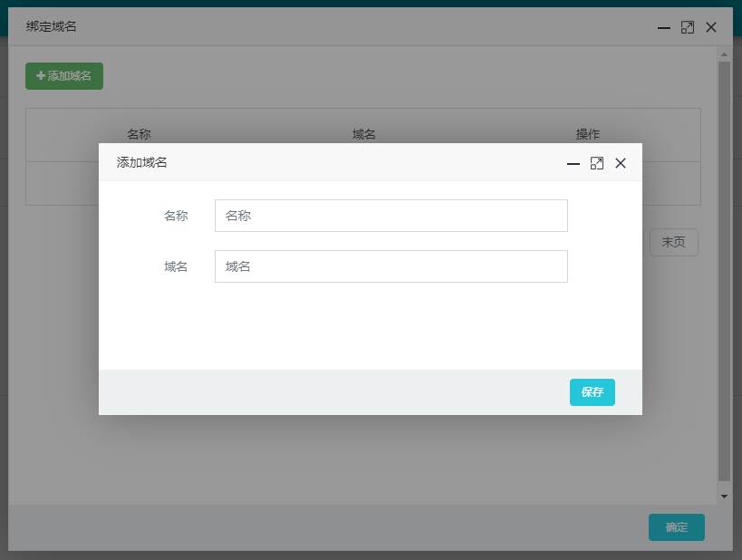Click the vertical scrollbar thumb

724,272
